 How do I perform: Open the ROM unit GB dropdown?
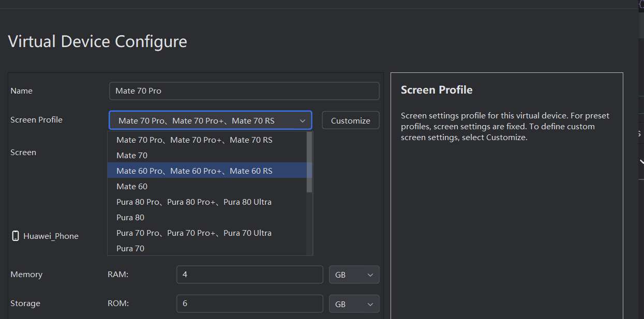[x=354, y=304]
